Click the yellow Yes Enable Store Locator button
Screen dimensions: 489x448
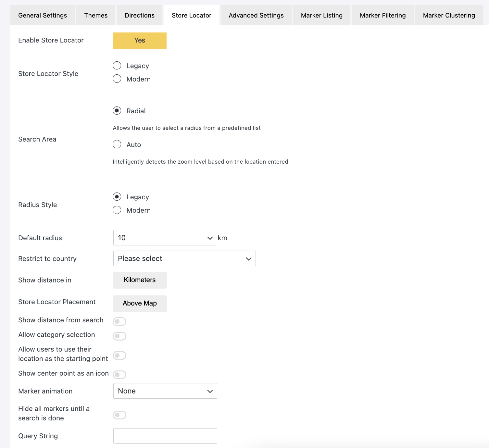coord(140,41)
